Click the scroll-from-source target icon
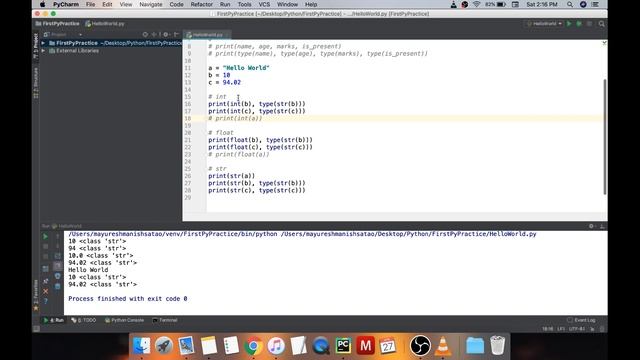Viewport: 640px width, 360px height. click(x=145, y=35)
